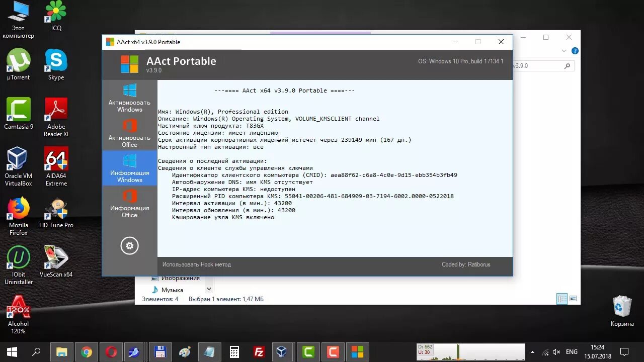
Task: Select VueScan x64 desktop icon
Action: tap(56, 261)
